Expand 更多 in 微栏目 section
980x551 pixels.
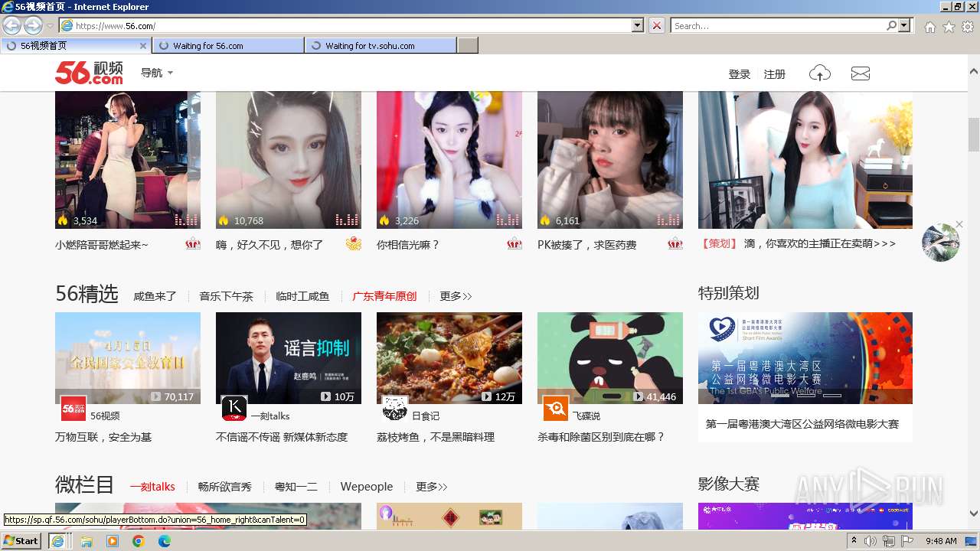[x=432, y=487]
